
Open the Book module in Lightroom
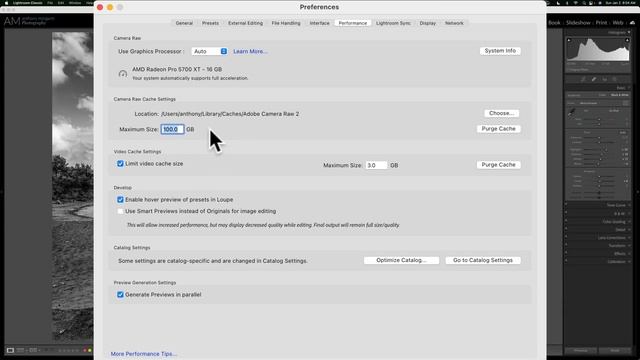pos(554,23)
